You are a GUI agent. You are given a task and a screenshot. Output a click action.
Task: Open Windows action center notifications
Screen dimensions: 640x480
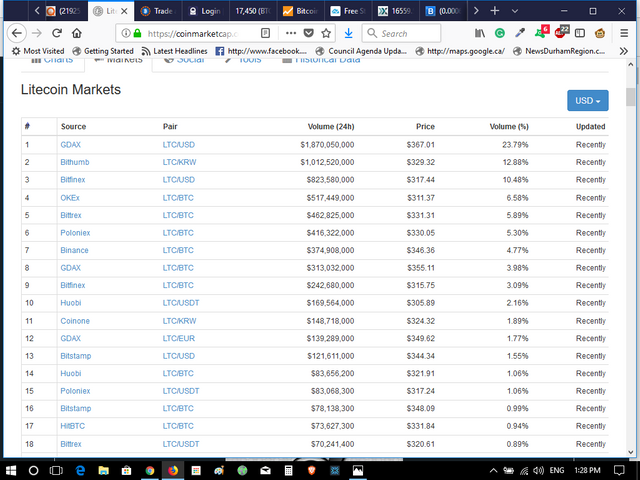619,471
